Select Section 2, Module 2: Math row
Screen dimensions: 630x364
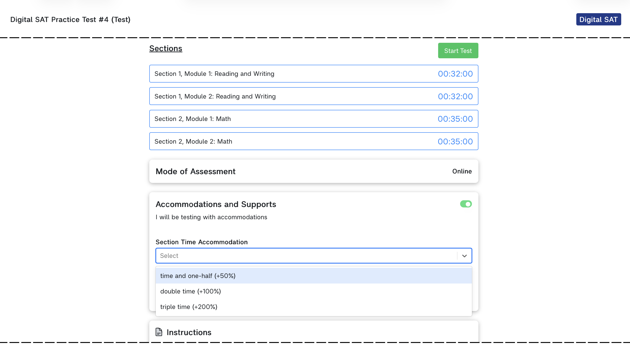click(x=314, y=141)
